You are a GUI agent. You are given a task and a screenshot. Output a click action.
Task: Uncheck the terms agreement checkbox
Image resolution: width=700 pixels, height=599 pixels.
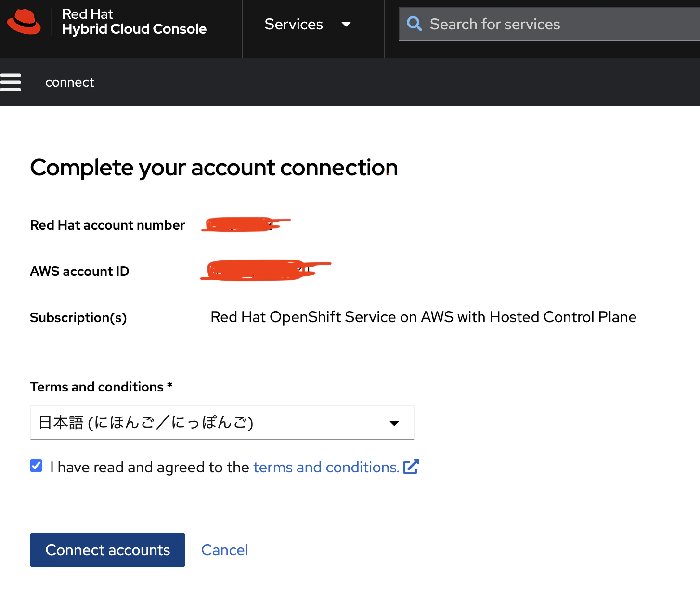[36, 466]
